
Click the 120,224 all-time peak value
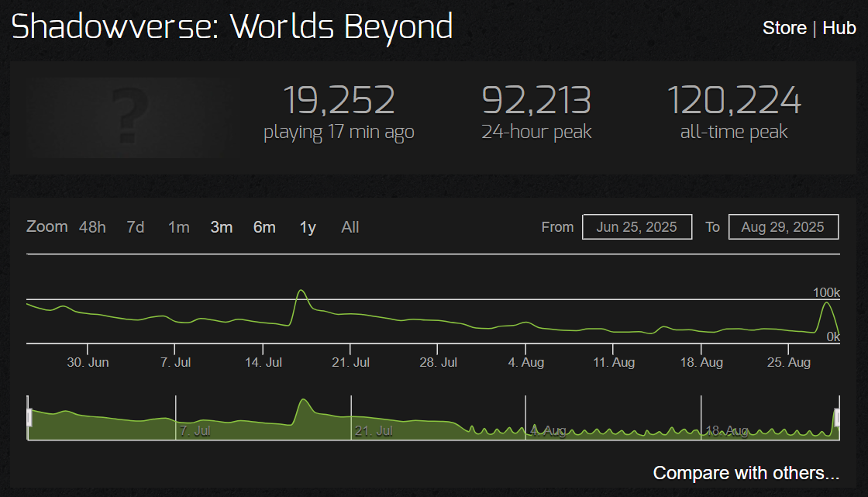(734, 100)
